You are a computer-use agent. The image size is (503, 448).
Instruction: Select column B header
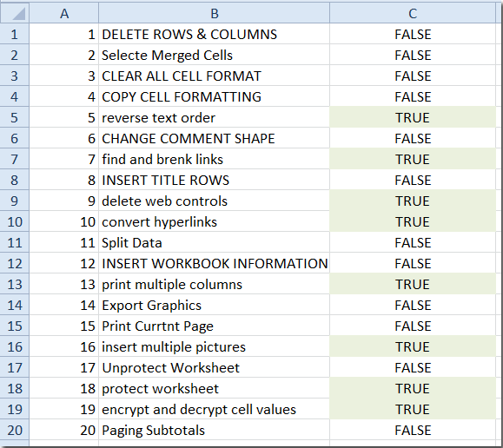click(x=214, y=13)
